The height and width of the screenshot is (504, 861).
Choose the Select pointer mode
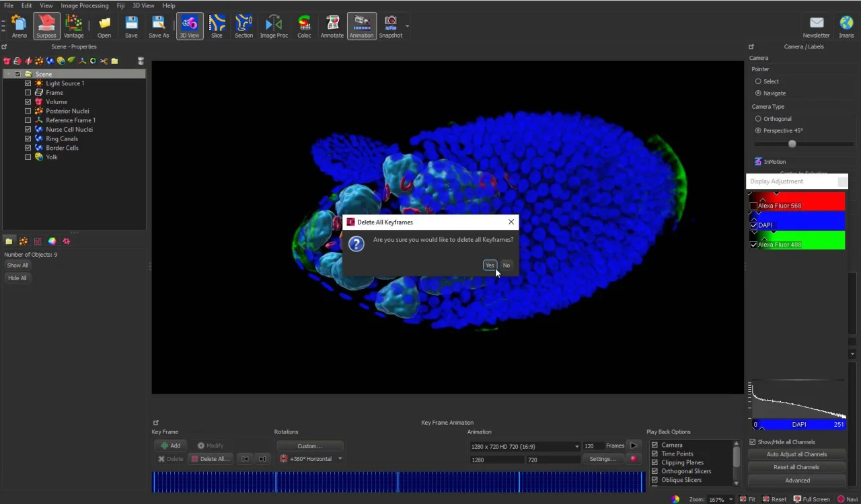(758, 81)
